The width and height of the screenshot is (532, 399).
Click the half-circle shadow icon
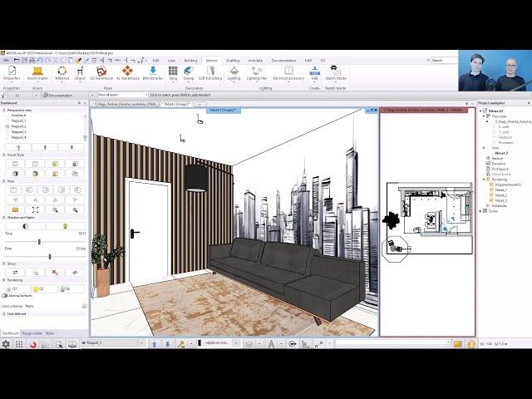26,226
